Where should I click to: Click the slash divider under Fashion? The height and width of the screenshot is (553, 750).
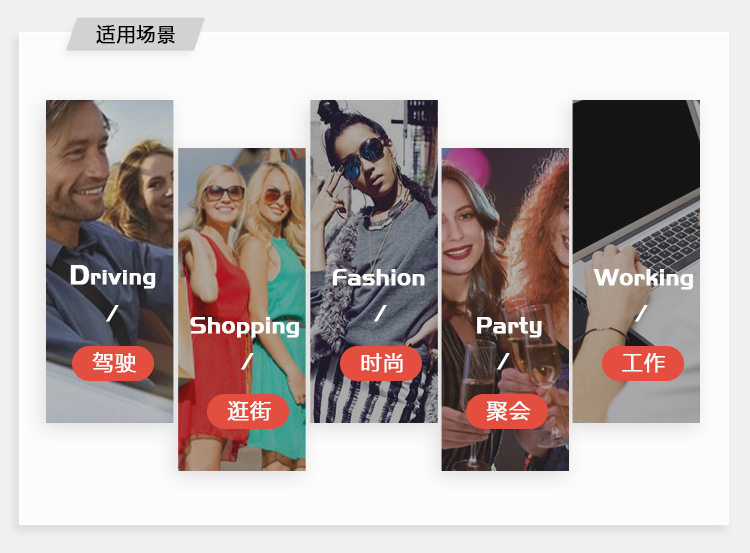(380, 314)
